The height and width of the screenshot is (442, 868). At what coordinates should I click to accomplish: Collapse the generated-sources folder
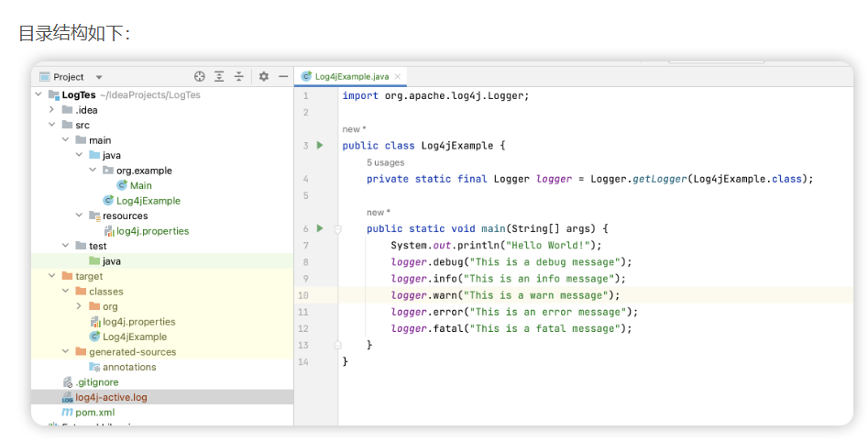point(65,351)
